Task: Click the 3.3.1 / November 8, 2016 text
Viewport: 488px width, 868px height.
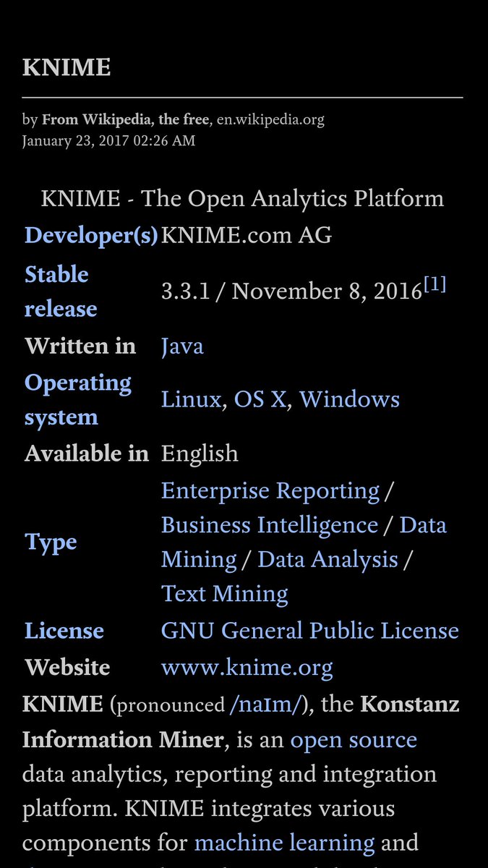Action: coord(291,292)
